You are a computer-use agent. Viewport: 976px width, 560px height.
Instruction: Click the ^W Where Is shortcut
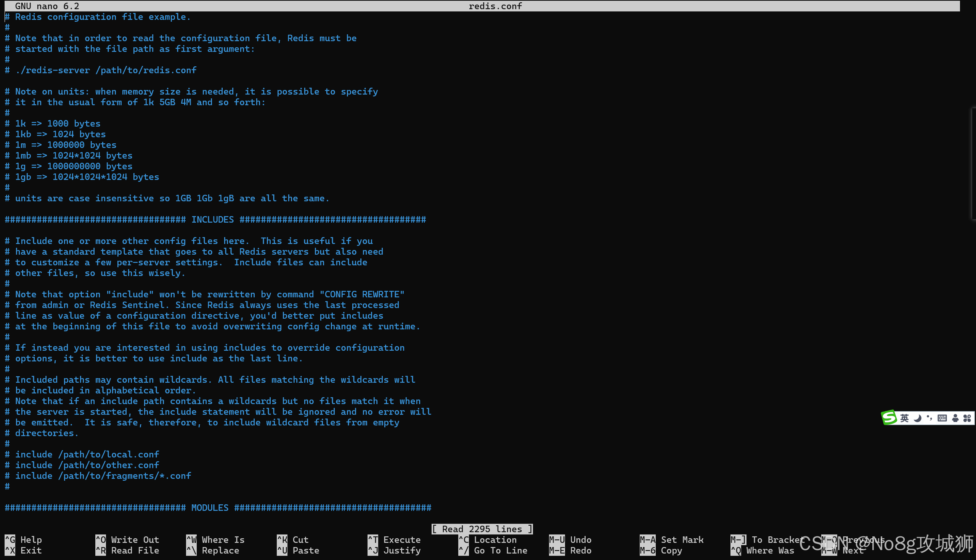pyautogui.click(x=215, y=540)
